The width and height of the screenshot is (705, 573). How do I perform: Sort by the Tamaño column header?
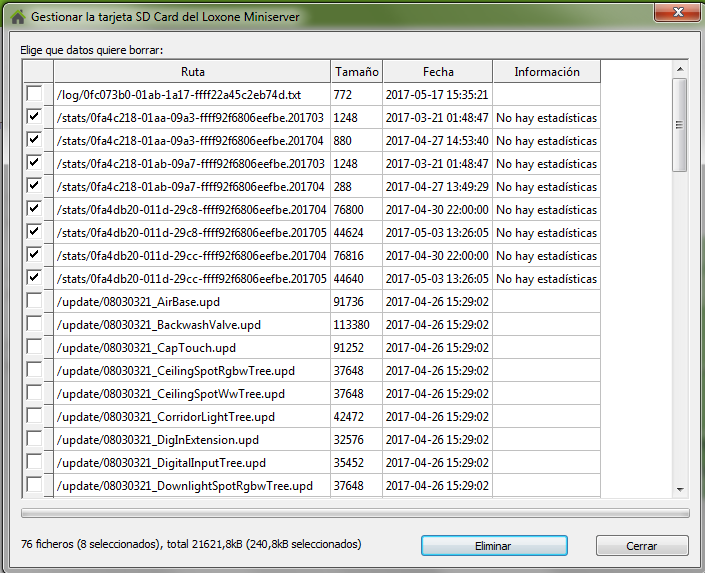coord(357,72)
